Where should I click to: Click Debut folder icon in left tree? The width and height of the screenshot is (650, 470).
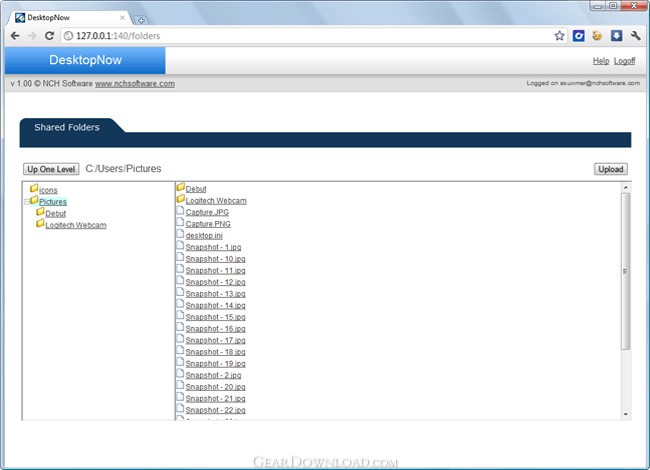[x=40, y=212]
